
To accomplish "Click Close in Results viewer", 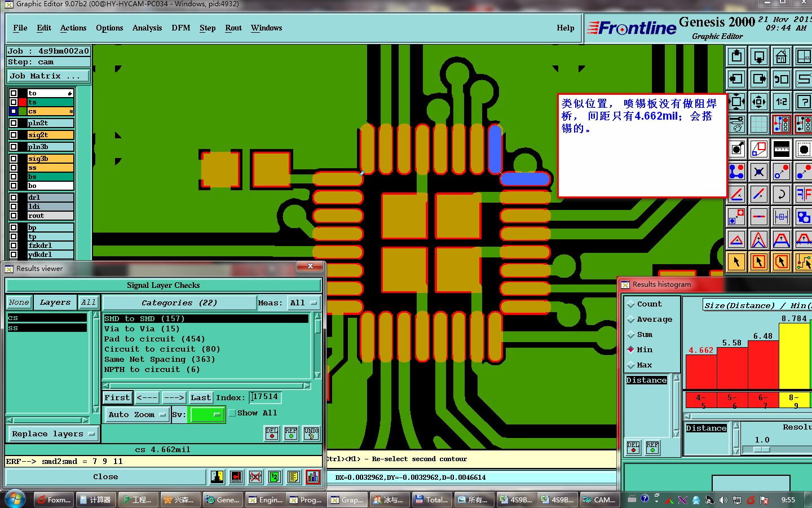I will [x=105, y=477].
